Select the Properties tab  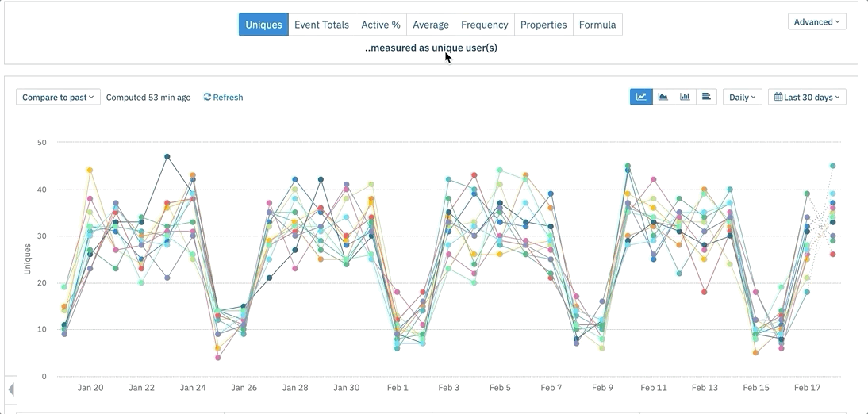point(543,25)
